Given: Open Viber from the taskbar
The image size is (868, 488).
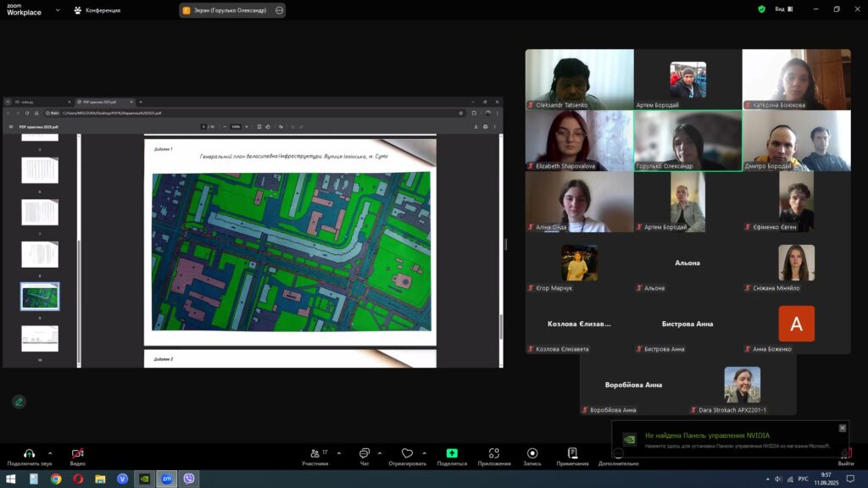Looking at the screenshot, I should coord(189,479).
